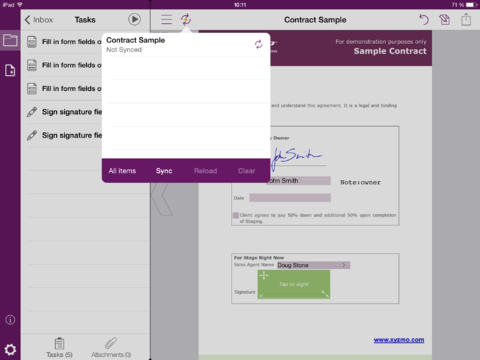The image size is (480, 360).
Task: Tap the move handle on signature field
Action: [264, 276]
